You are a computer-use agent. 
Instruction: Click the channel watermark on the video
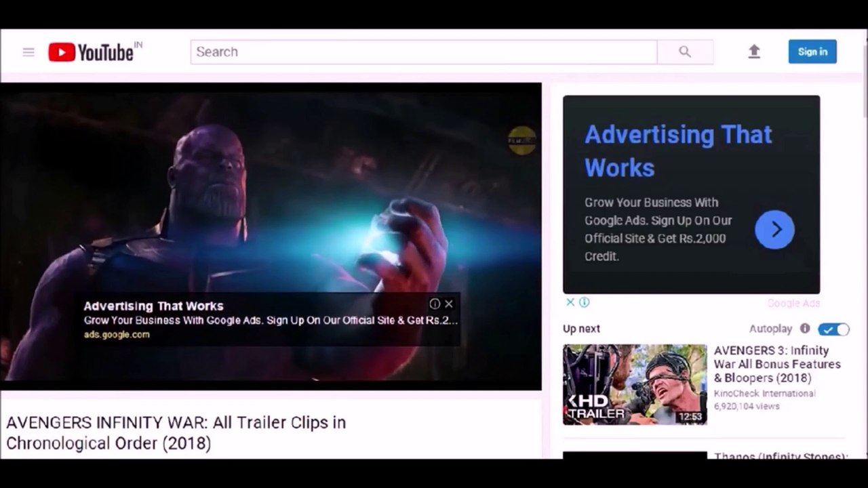tap(521, 141)
